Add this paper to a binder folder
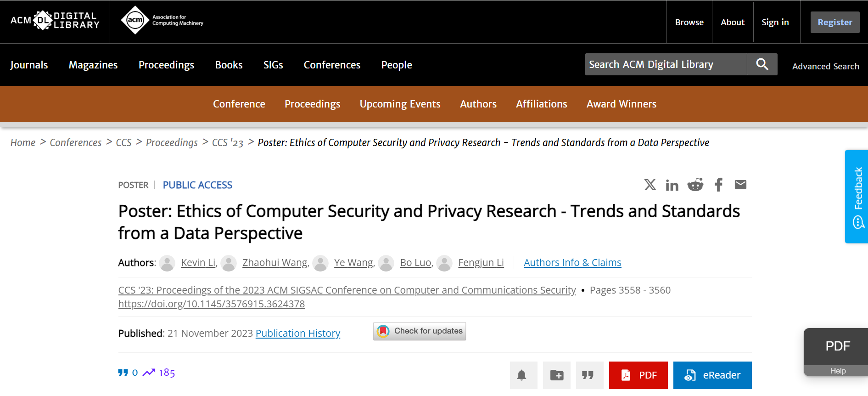The height and width of the screenshot is (396, 868). [556, 375]
